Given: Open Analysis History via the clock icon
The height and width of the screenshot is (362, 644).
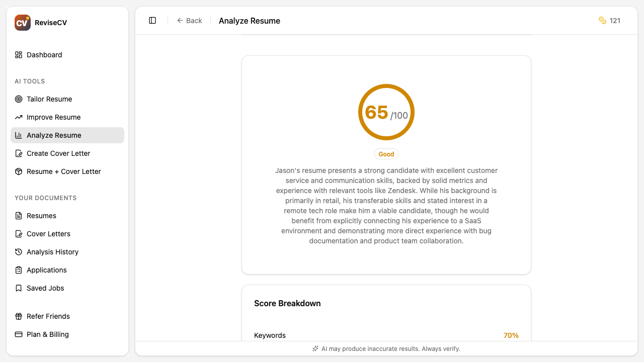Looking at the screenshot, I should coord(19,252).
